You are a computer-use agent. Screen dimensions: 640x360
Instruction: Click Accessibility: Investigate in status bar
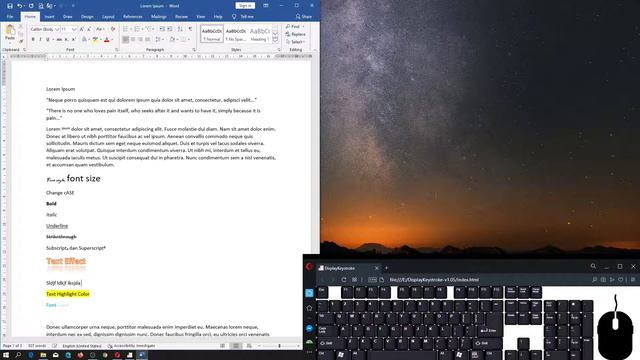coord(131,346)
